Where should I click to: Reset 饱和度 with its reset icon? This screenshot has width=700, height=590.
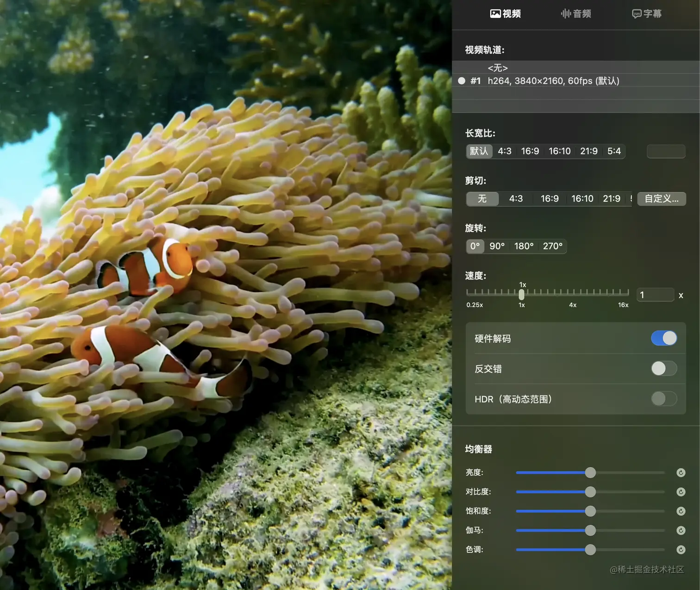click(x=681, y=511)
